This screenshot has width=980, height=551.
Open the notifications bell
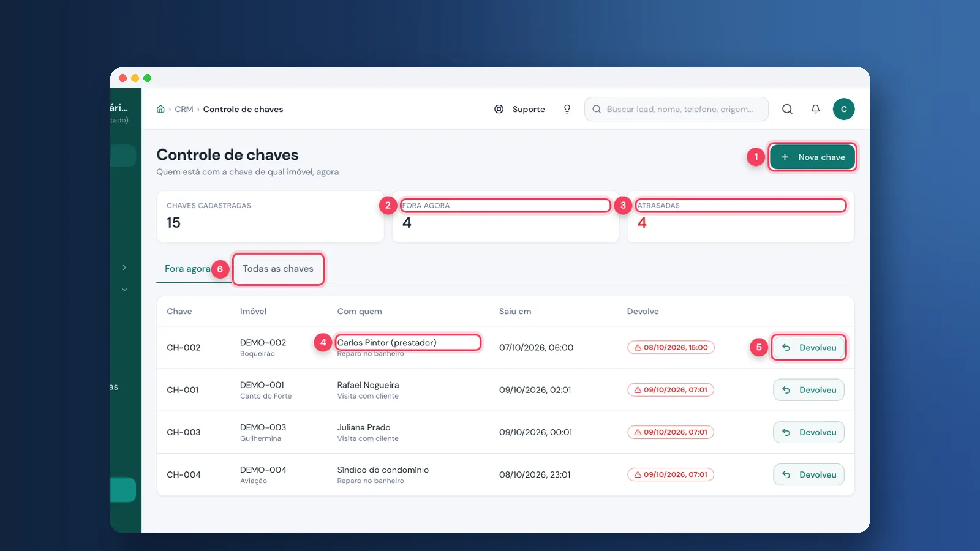815,109
